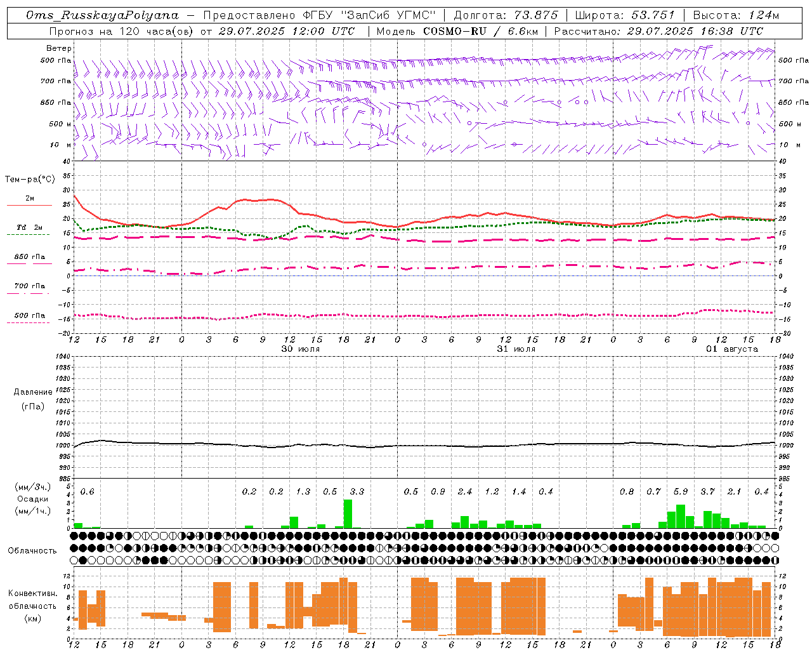The height and width of the screenshot is (650, 812).
Task: Click the tall green bar under 3.3
Action: coord(348,514)
